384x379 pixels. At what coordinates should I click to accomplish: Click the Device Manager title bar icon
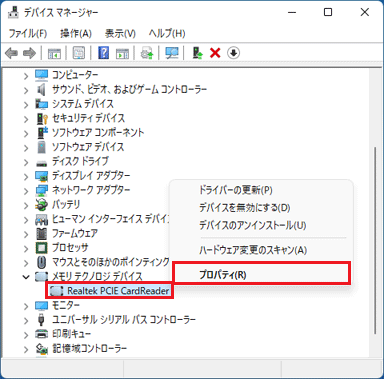(13, 12)
